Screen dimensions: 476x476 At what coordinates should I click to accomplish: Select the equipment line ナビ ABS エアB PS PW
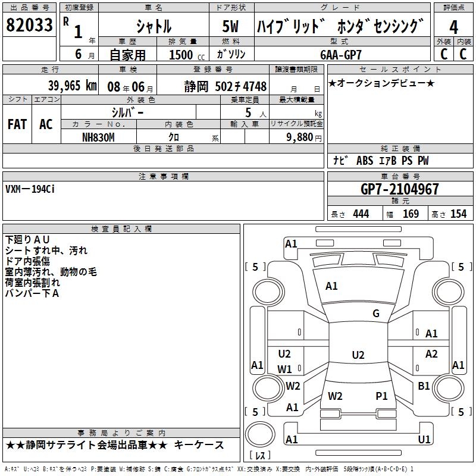tap(381, 161)
